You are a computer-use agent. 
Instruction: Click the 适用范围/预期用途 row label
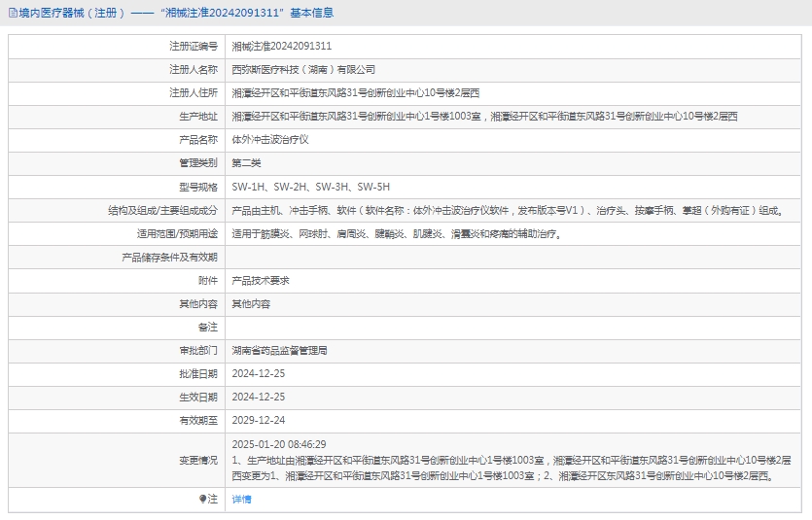(177, 233)
